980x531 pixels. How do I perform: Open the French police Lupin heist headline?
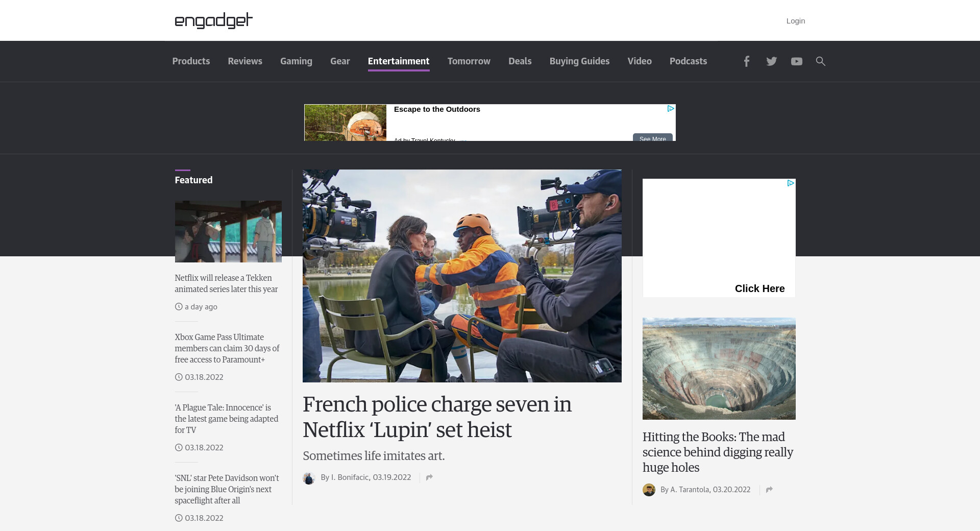tap(437, 417)
